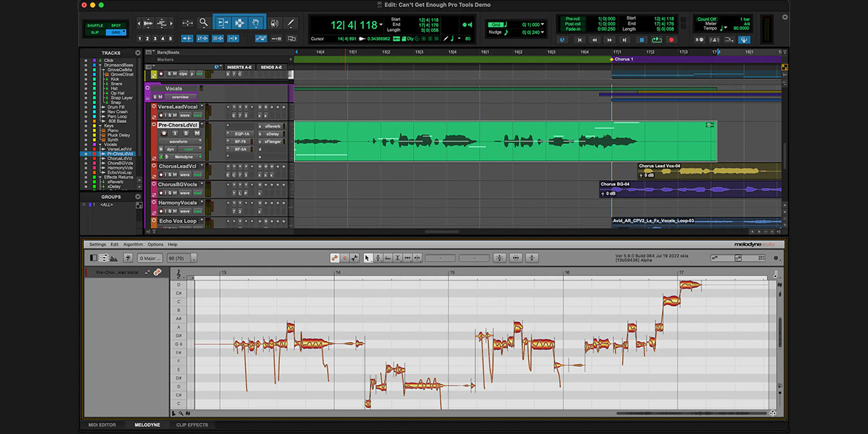Screen dimensions: 868x434
Task: Open Melodyne Settings menu
Action: coord(98,244)
